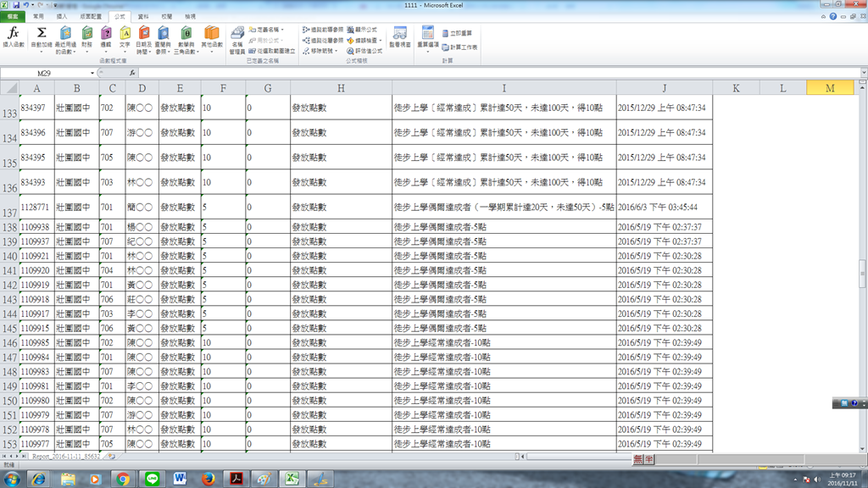The height and width of the screenshot is (488, 868).
Task: Open the Windows Start button
Action: pos(12,479)
